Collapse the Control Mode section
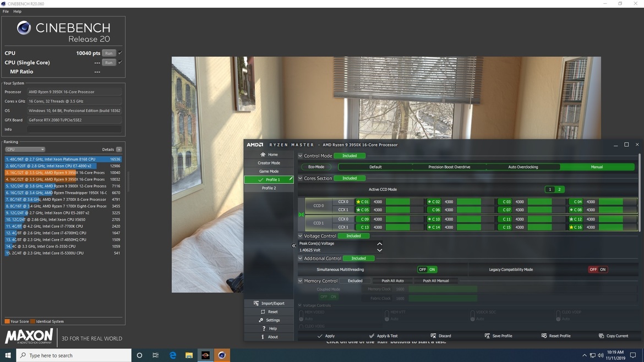The width and height of the screenshot is (644, 362). pos(300,156)
